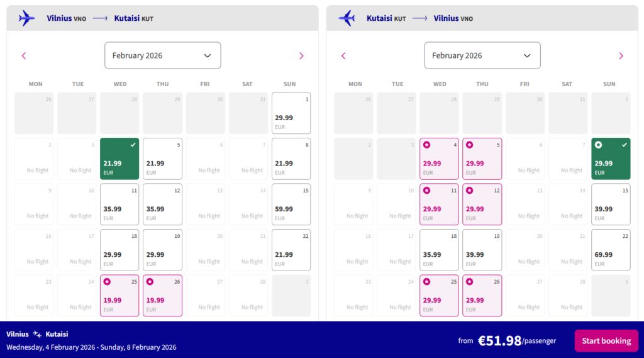Deselect the outbound Wednesday 4 February flight
Screen dimensions: 644x358
119,159
